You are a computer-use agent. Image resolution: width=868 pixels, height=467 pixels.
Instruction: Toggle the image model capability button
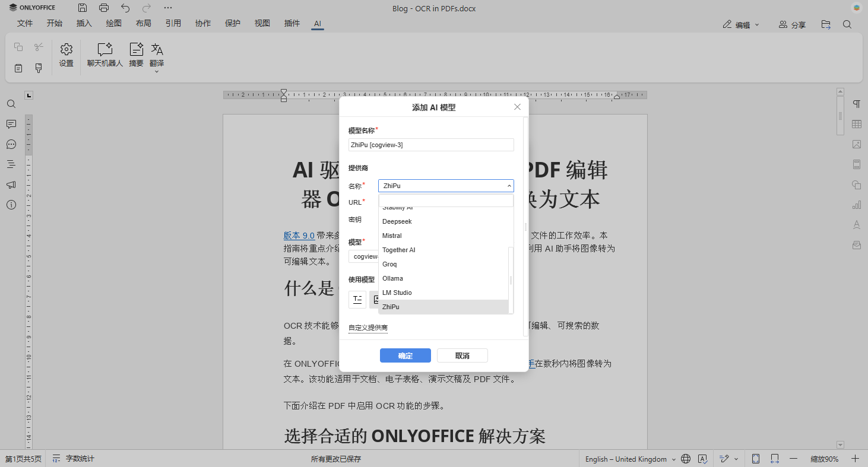click(375, 300)
